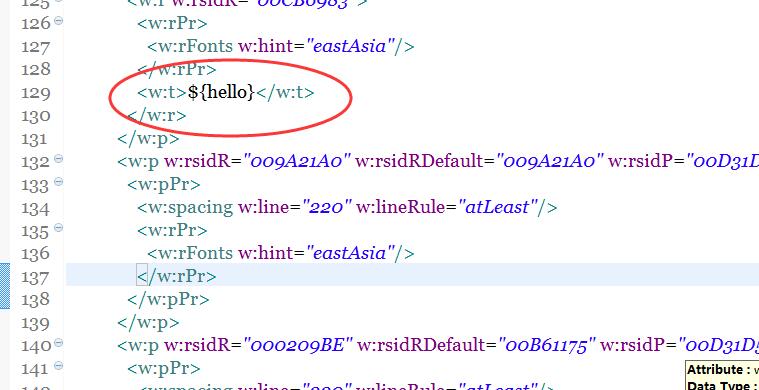
Task: Click the closing </w:rPr> tag on line 128
Action: 177,69
